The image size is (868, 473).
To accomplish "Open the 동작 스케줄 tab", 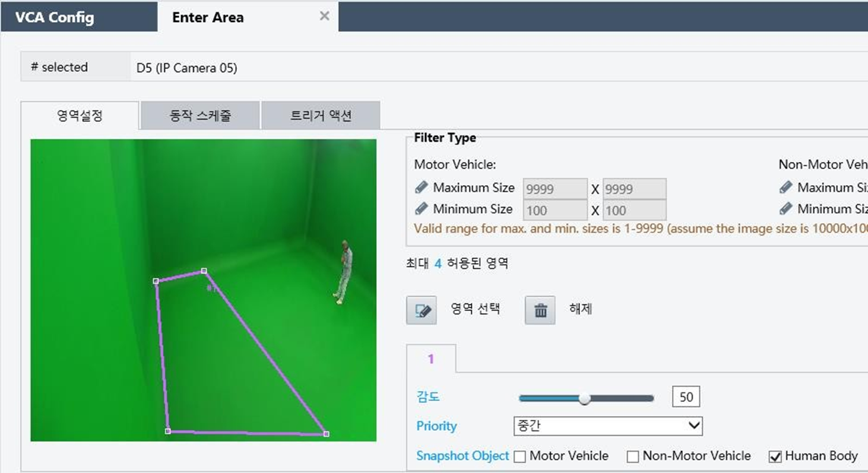I will [201, 116].
